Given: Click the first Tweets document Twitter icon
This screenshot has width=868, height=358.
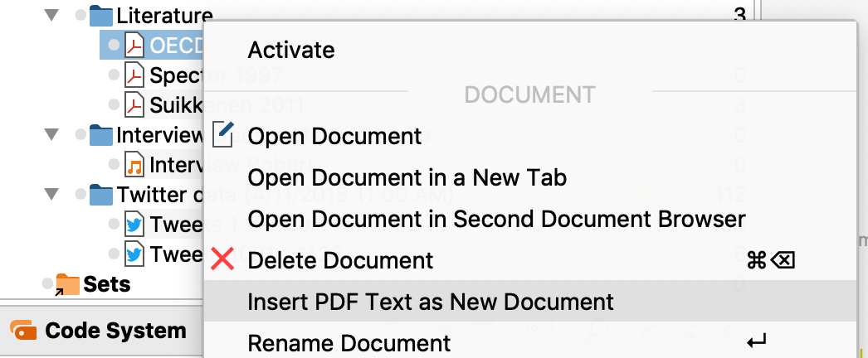Looking at the screenshot, I should pos(134,224).
